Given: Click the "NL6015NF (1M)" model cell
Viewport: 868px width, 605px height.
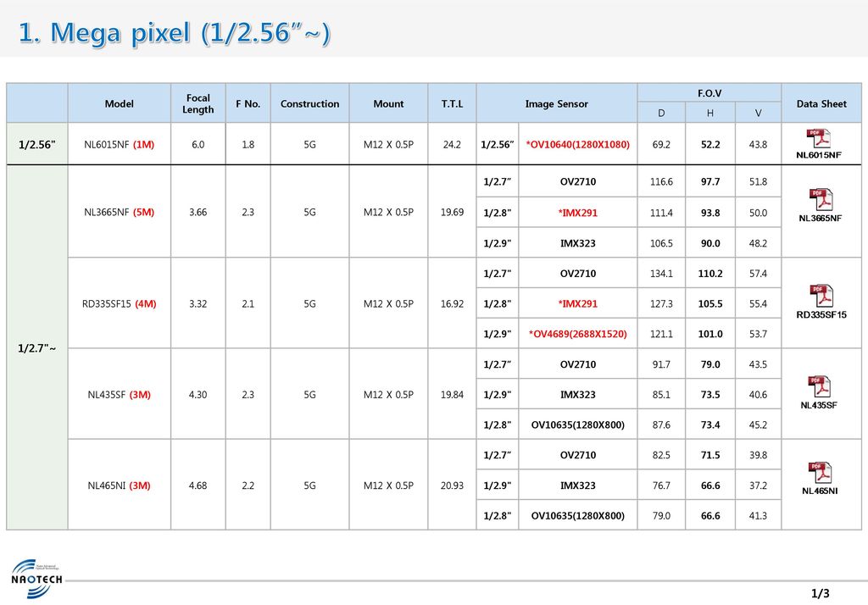Looking at the screenshot, I should 119,144.
